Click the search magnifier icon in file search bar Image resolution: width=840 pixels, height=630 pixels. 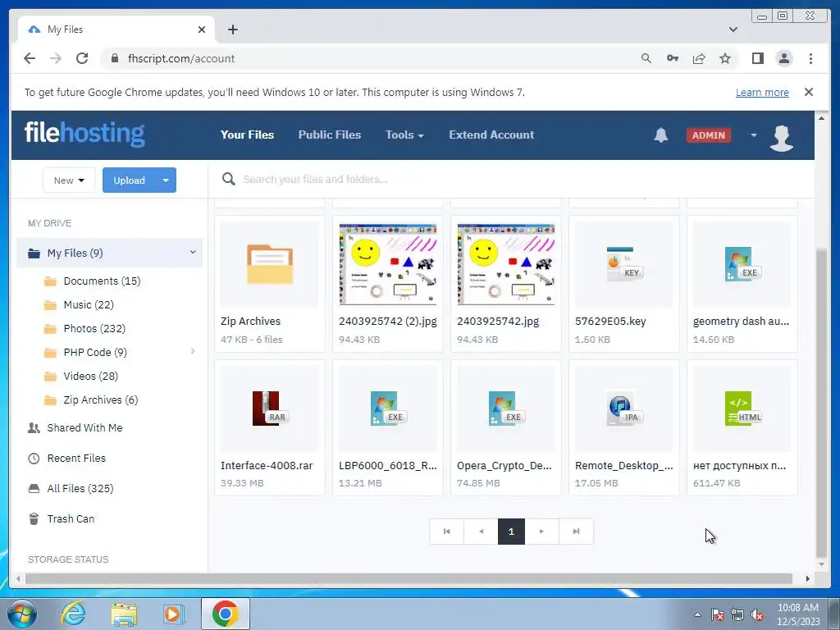(229, 179)
